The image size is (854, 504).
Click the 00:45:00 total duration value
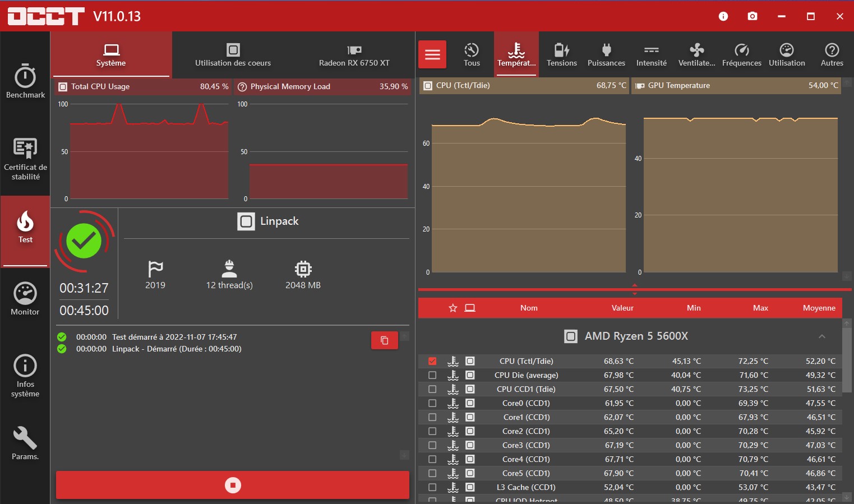pyautogui.click(x=84, y=311)
